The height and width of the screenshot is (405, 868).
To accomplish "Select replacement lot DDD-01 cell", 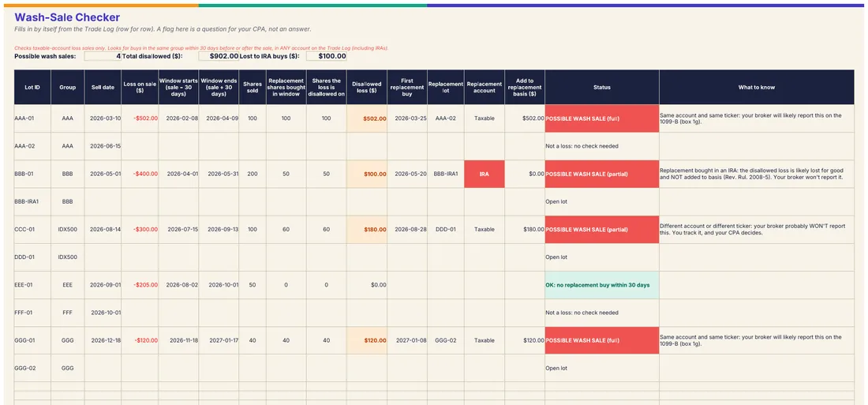I will [446, 230].
